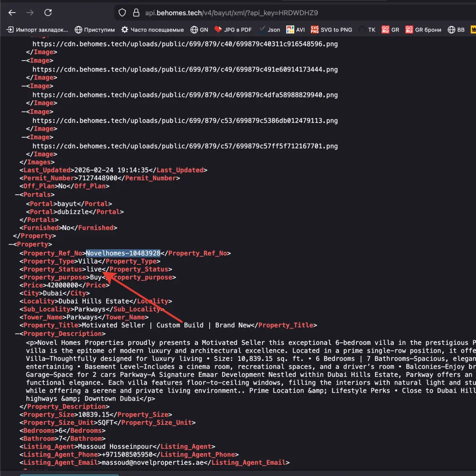Collapse the Property_Description node
This screenshot has height=476, width=476.
pyautogui.click(x=17, y=334)
